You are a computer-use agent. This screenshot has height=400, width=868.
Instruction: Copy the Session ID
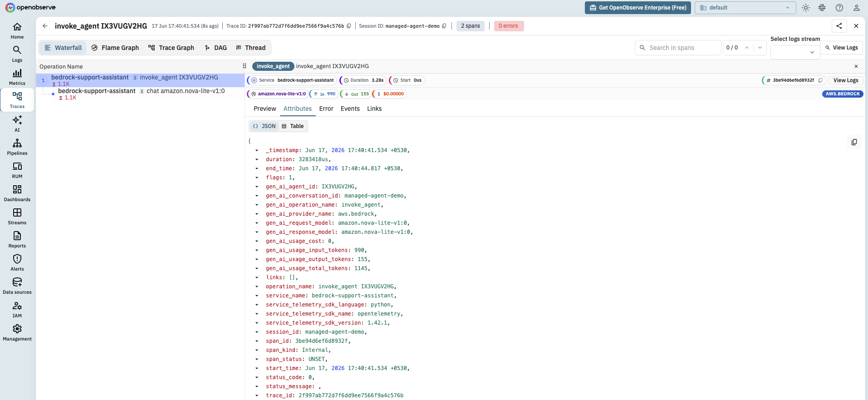pyautogui.click(x=444, y=26)
